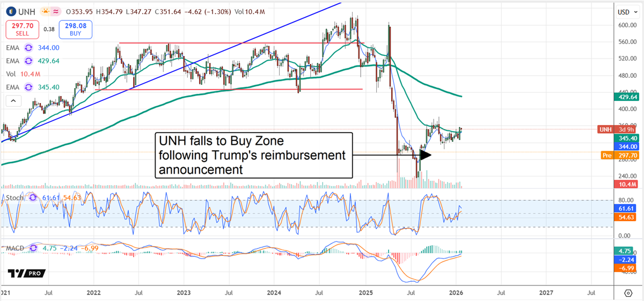Click the 240.00 price scale label

pos(626,175)
